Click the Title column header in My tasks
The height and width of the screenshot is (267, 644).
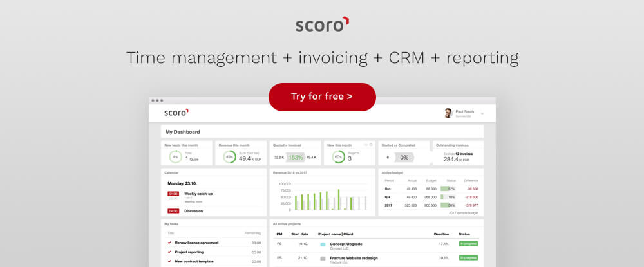pos(171,233)
